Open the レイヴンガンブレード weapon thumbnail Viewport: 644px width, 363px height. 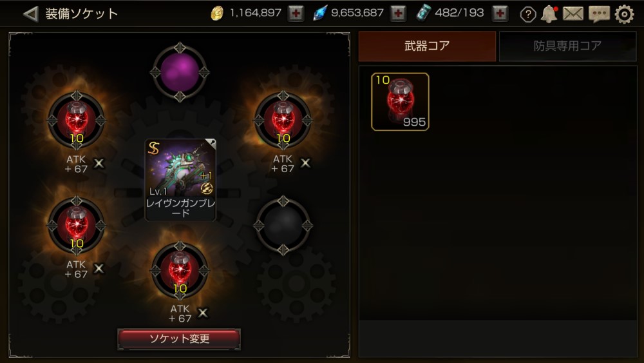[180, 180]
